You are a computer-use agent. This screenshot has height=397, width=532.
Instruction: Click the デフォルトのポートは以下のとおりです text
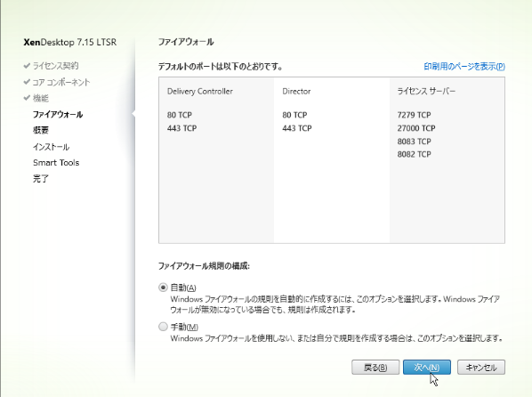(x=221, y=67)
